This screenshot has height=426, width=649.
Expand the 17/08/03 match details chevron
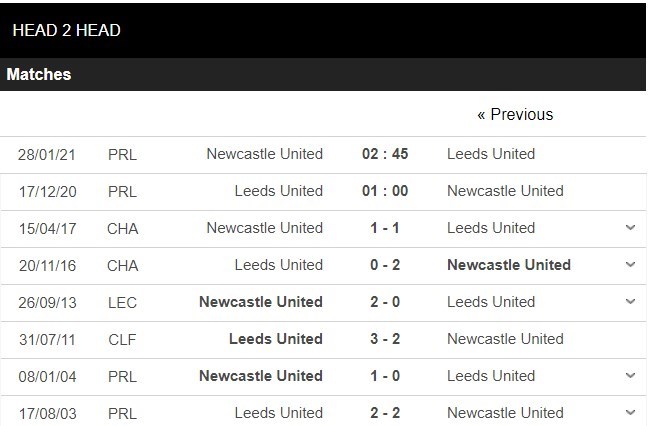pyautogui.click(x=630, y=412)
